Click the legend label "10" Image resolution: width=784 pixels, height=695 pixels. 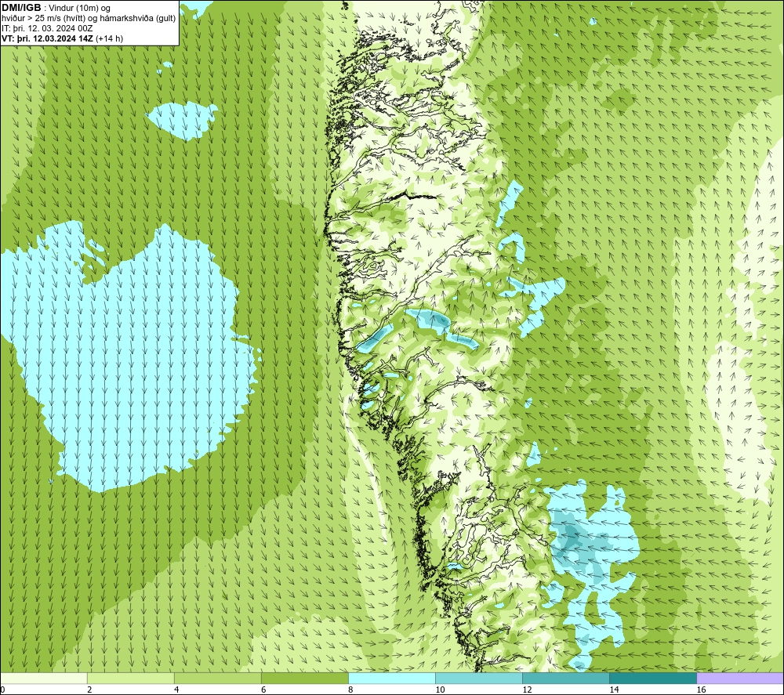tap(440, 690)
